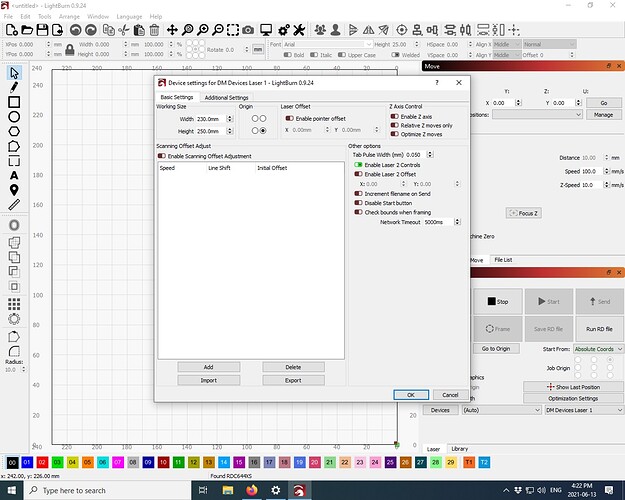Viewport: 625px width, 500px height.
Task: Click the Save floppy disk icon
Action: pos(42,30)
